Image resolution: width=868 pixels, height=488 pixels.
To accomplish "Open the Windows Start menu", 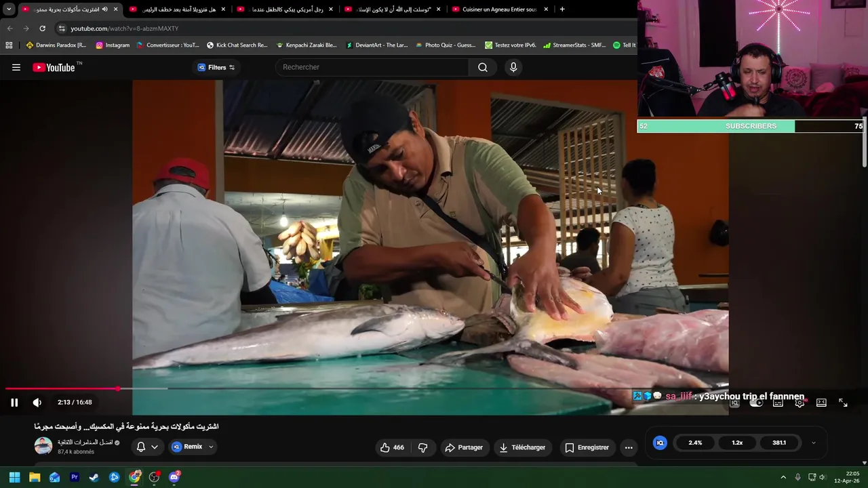I will click(14, 477).
